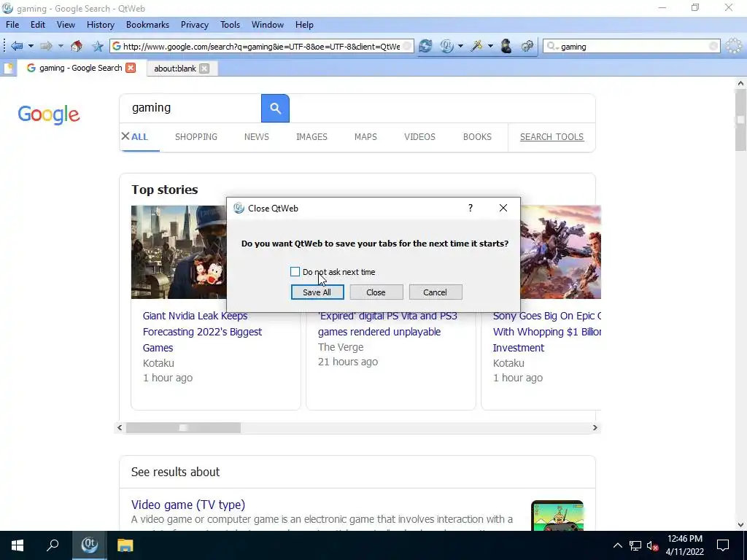Screen dimensions: 747x560
Task: Click the Close button in dialog
Action: [x=376, y=292]
